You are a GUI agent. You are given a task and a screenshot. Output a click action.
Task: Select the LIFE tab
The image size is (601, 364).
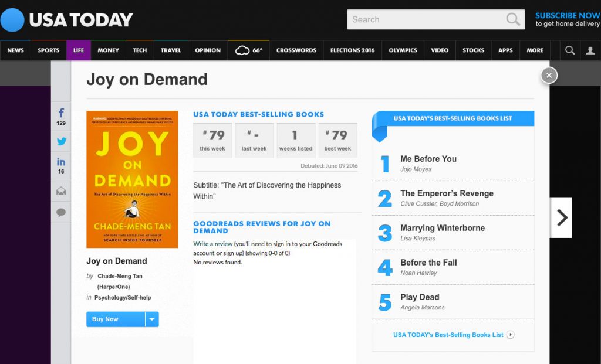(79, 50)
